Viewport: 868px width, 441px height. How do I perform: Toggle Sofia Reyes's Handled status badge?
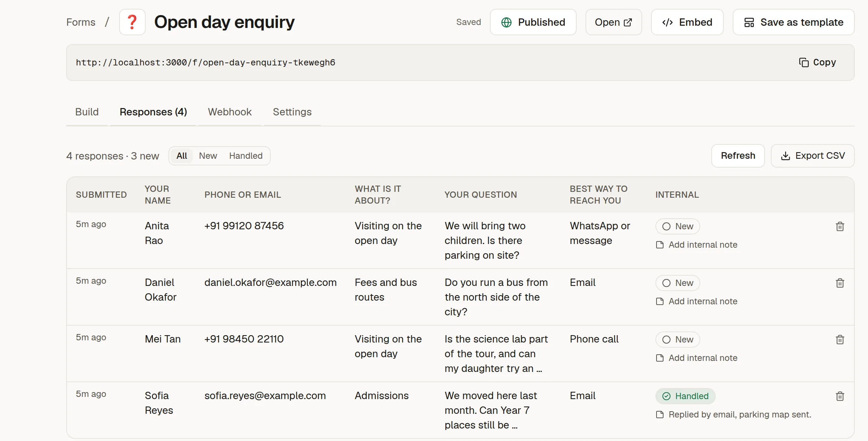point(685,396)
